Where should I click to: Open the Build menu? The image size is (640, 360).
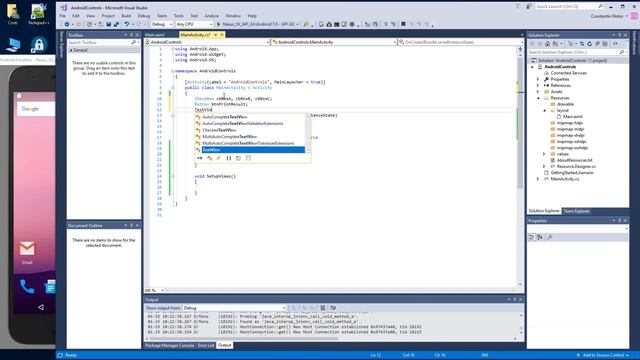click(126, 16)
